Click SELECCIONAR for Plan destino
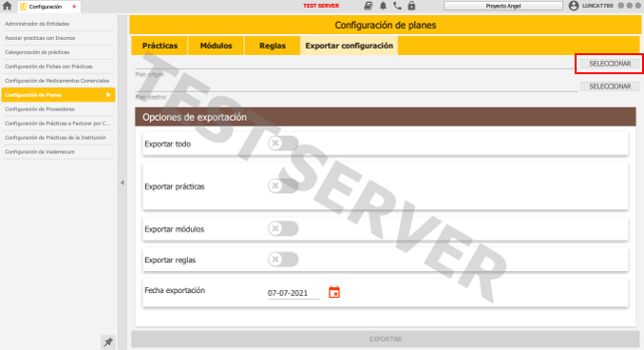Screen dimensions: 644x350 (x=610, y=87)
